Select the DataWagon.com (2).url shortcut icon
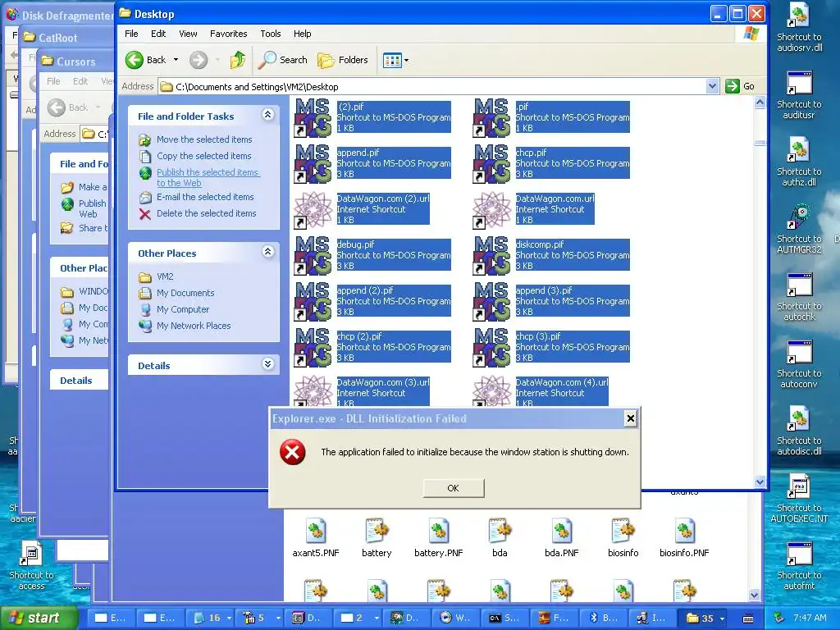Image resolution: width=840 pixels, height=630 pixels. 313,209
